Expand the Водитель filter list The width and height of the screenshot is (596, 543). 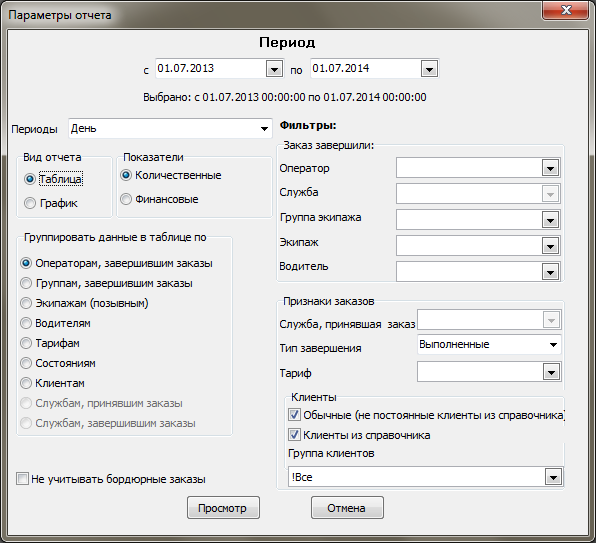(550, 272)
